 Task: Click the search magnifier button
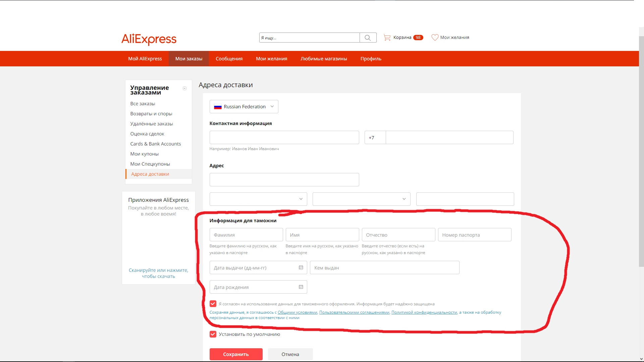click(368, 38)
